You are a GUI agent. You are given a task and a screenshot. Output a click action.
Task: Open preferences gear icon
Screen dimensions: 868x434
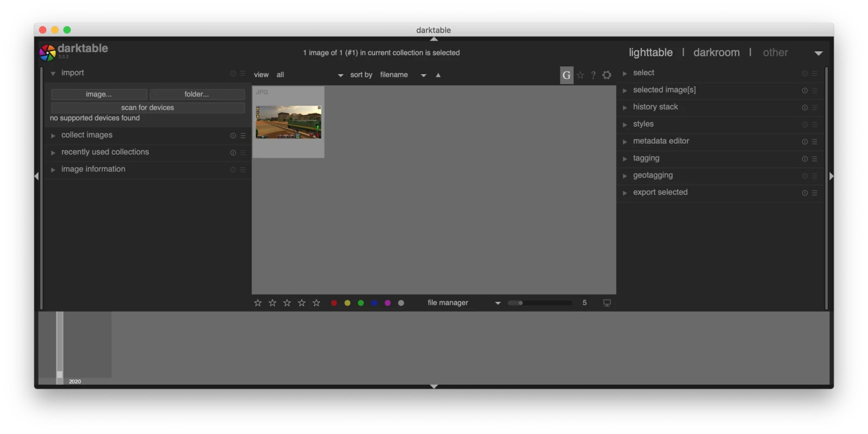click(x=607, y=75)
